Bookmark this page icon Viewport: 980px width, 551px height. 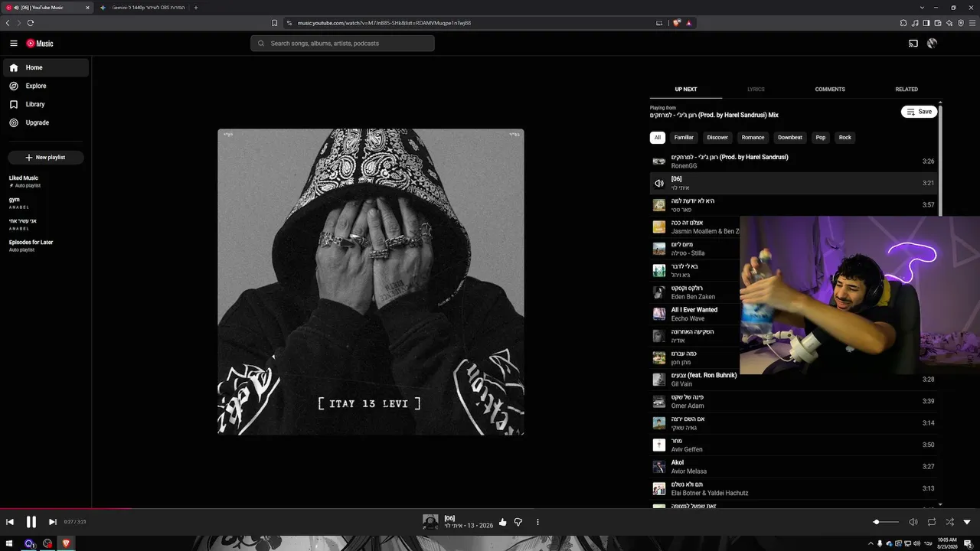275,23
